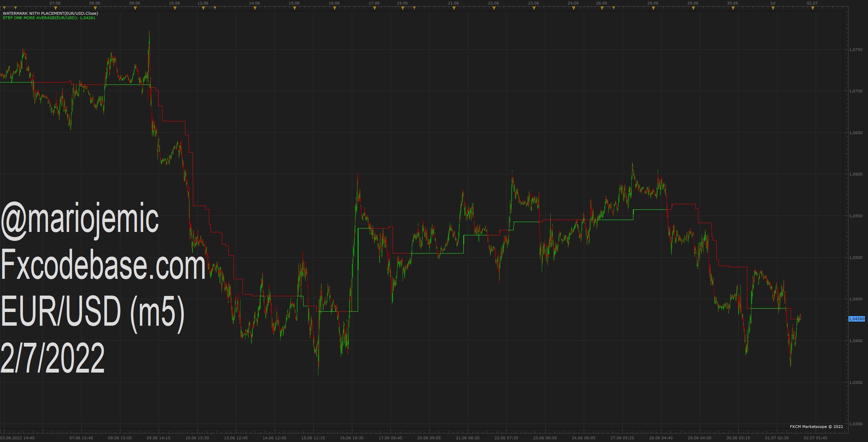This screenshot has height=442, width=868.
Task: Click the 15.06 11:15 time axis label
Action: pos(313,438)
